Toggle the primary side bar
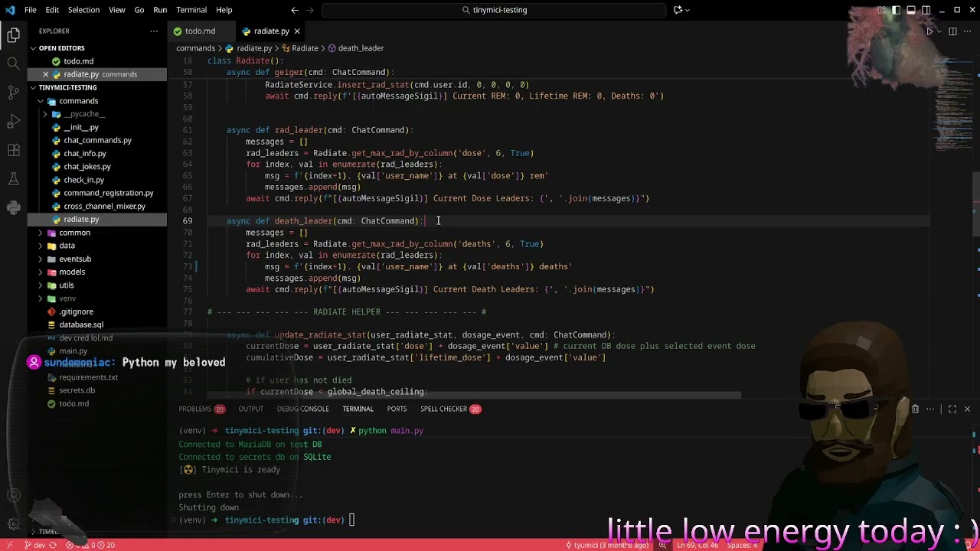Image resolution: width=980 pixels, height=551 pixels. pyautogui.click(x=896, y=10)
